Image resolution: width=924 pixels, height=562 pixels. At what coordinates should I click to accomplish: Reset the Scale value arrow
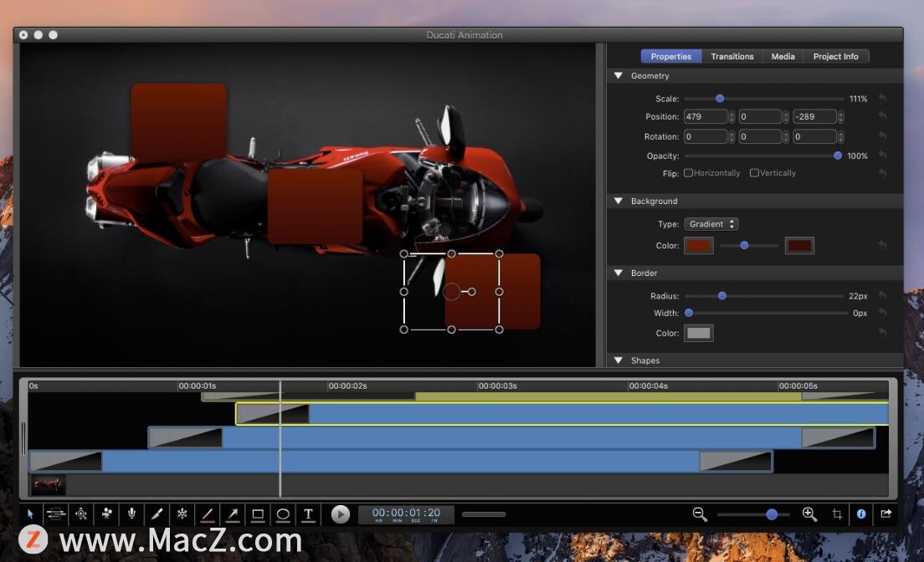tap(883, 98)
